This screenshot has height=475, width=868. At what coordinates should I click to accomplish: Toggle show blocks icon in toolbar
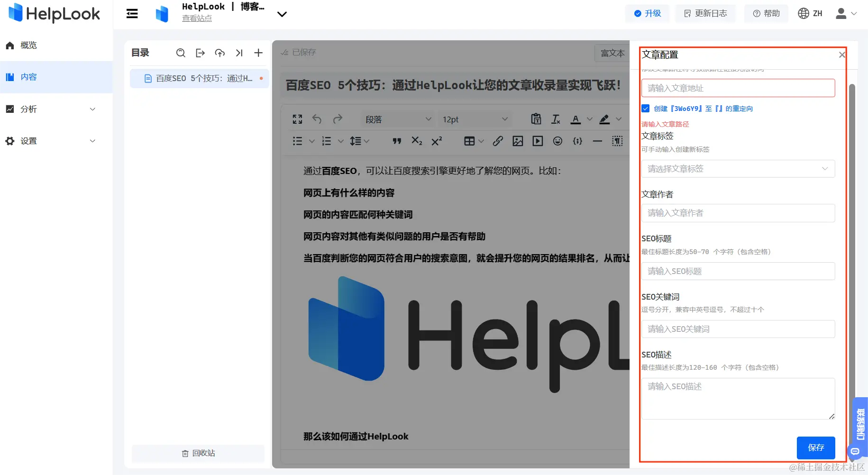point(617,141)
